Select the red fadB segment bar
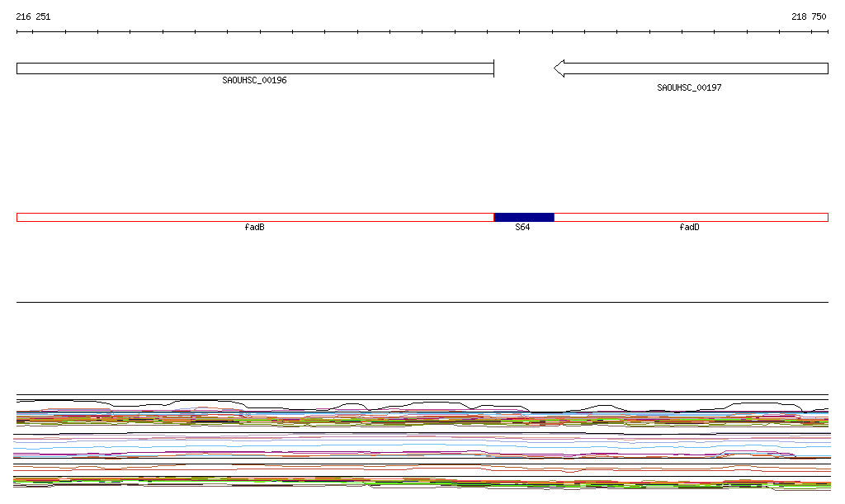 (254, 217)
